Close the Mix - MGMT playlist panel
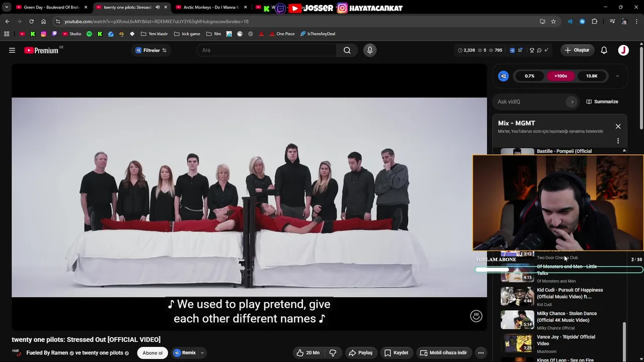644x362 pixels. click(618, 127)
